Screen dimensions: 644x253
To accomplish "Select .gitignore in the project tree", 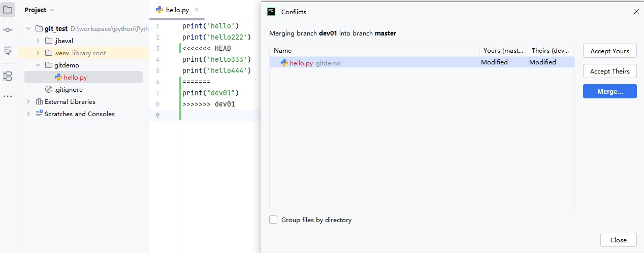I will click(68, 89).
